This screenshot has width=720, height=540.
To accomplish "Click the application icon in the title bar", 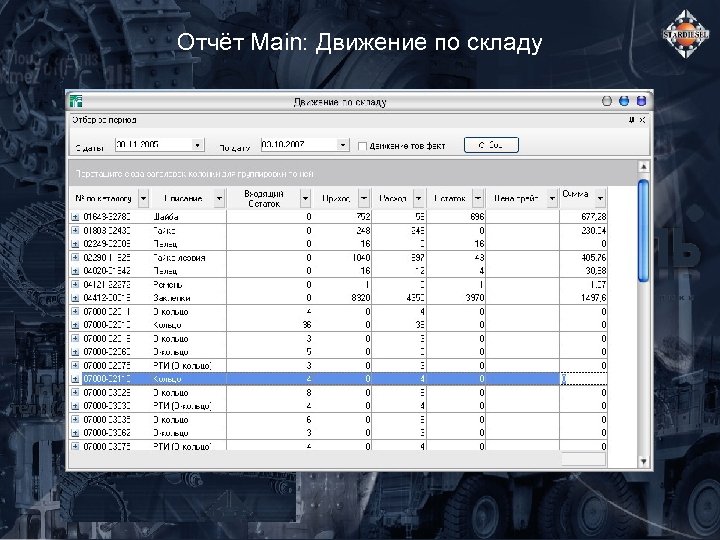I will click(x=76, y=101).
